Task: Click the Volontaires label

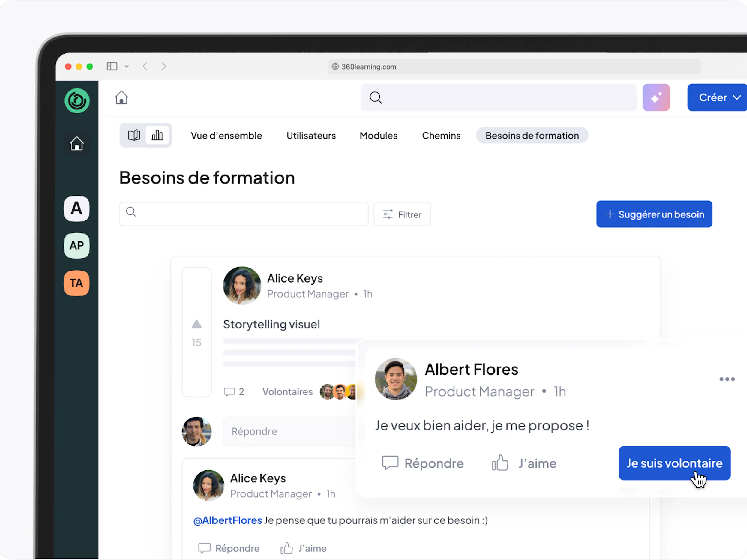Action: pos(287,391)
